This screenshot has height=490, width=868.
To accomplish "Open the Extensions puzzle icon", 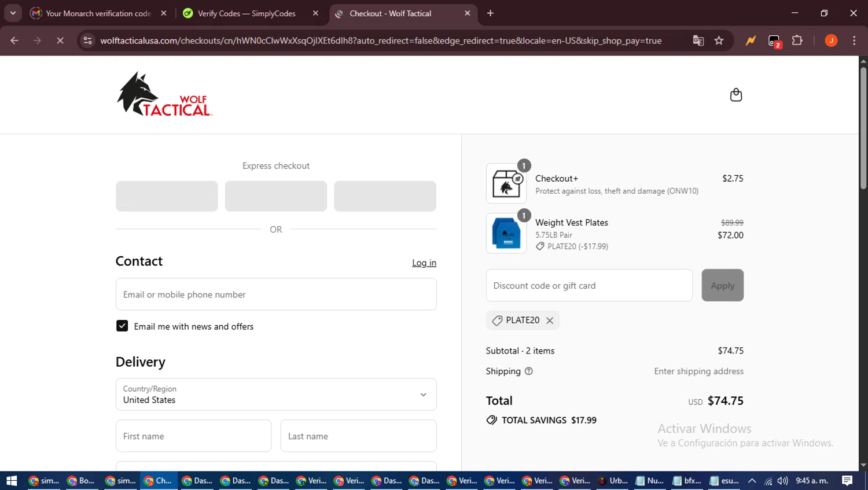I will pos(797,40).
